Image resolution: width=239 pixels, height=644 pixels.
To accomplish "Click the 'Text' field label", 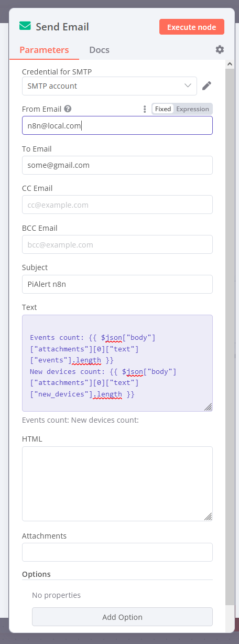I will (x=29, y=307).
